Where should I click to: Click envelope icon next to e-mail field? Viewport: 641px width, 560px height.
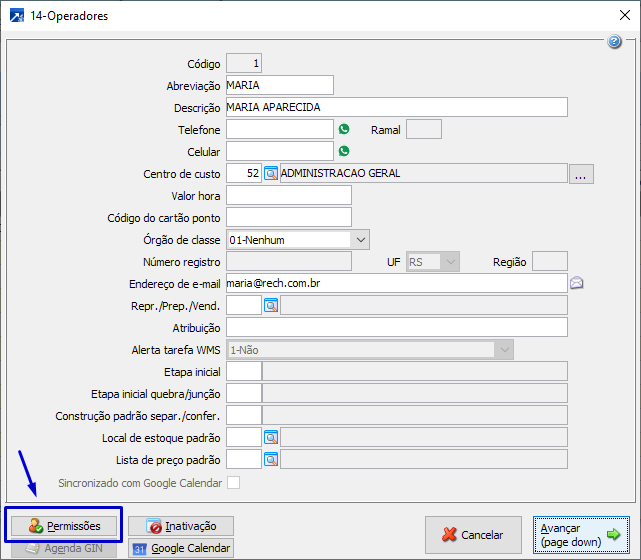tap(577, 283)
